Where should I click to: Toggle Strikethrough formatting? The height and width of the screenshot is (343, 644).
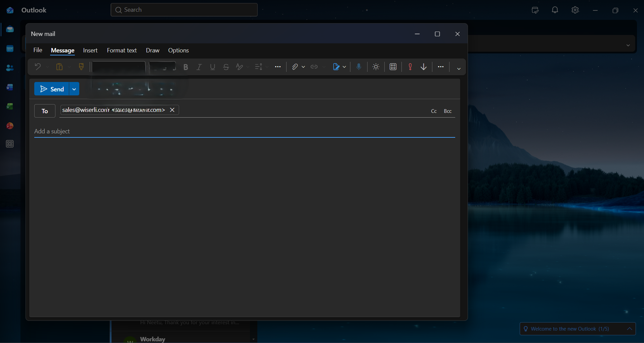point(226,67)
